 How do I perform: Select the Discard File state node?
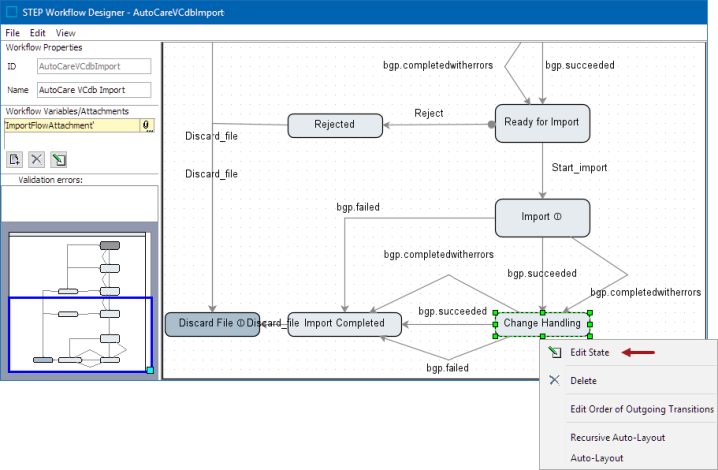point(212,324)
